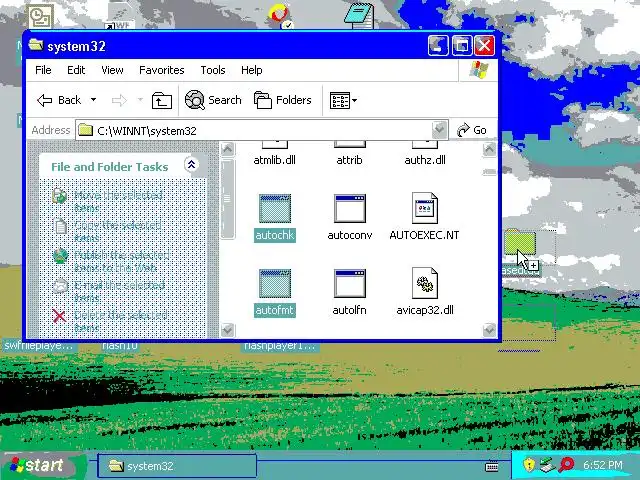Click the autochk file label
The height and width of the screenshot is (480, 640).
[275, 235]
